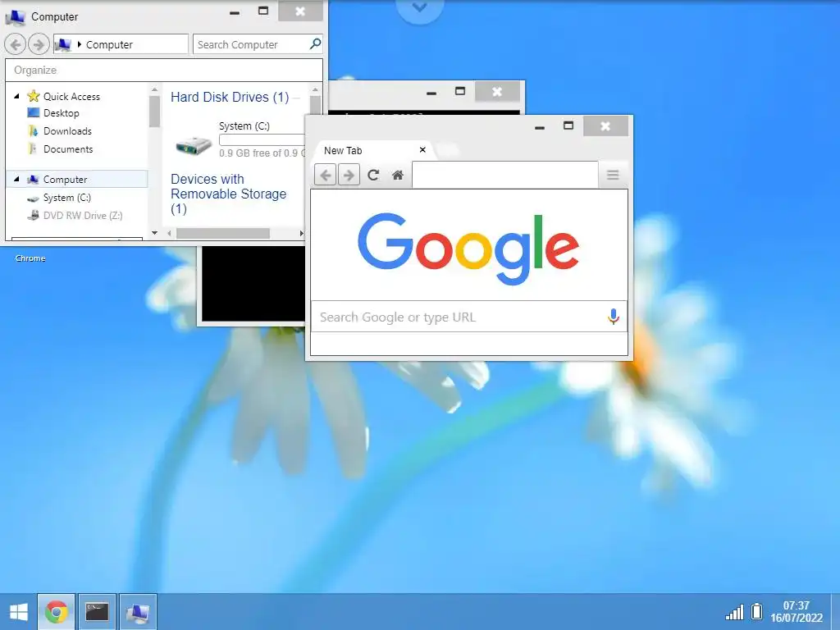Select the System (C:) drive icon
This screenshot has width=840, height=630.
(x=194, y=144)
